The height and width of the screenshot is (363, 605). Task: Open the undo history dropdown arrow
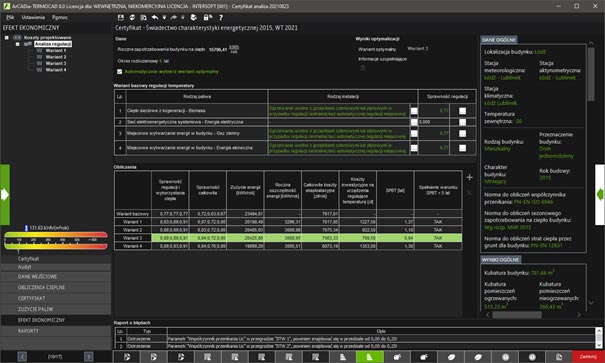point(164,17)
